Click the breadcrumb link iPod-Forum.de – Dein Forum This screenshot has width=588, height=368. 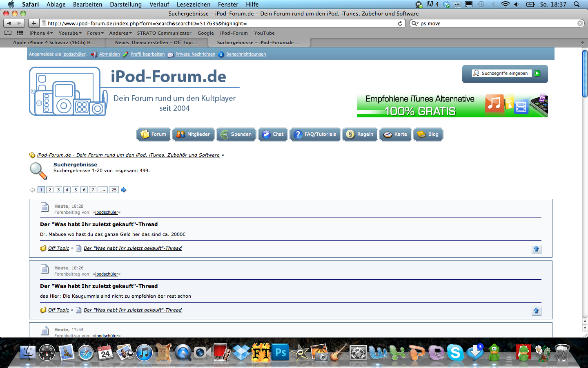coord(128,155)
